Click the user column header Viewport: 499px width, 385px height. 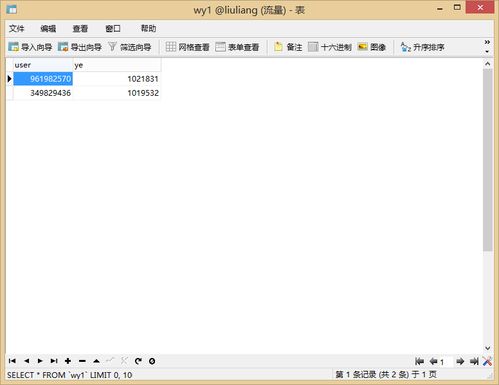(x=43, y=65)
